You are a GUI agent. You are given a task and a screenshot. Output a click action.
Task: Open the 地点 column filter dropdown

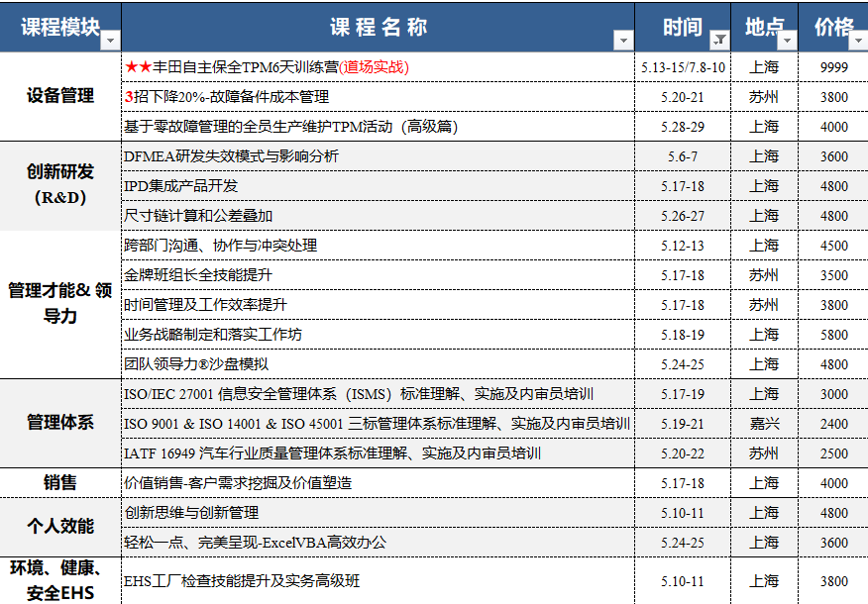(x=787, y=41)
